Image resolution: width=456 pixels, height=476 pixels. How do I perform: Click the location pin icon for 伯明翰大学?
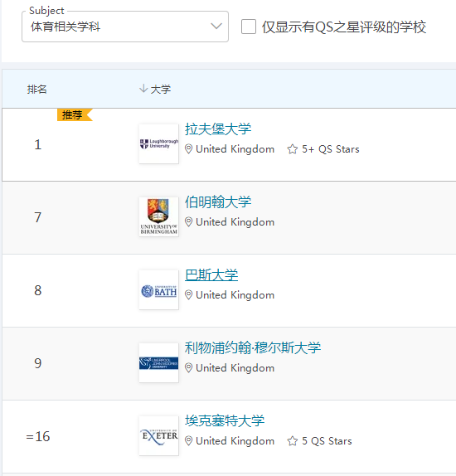tap(188, 222)
